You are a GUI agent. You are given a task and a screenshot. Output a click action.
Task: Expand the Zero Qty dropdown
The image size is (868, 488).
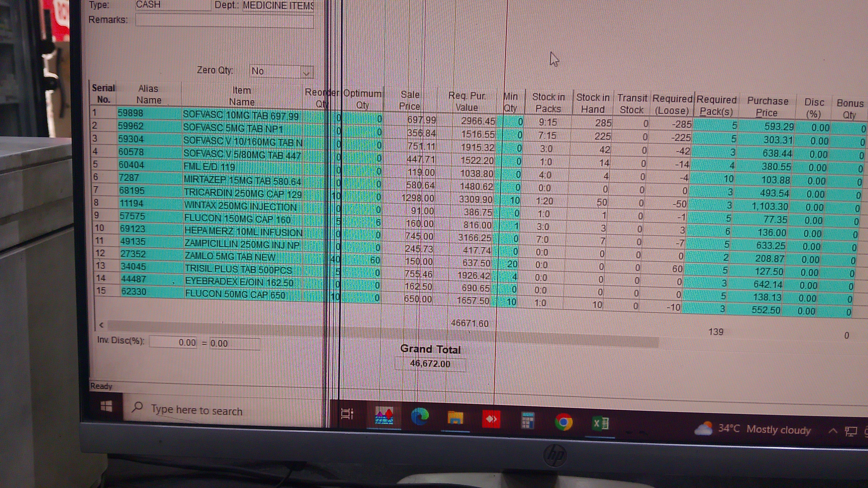(x=306, y=73)
